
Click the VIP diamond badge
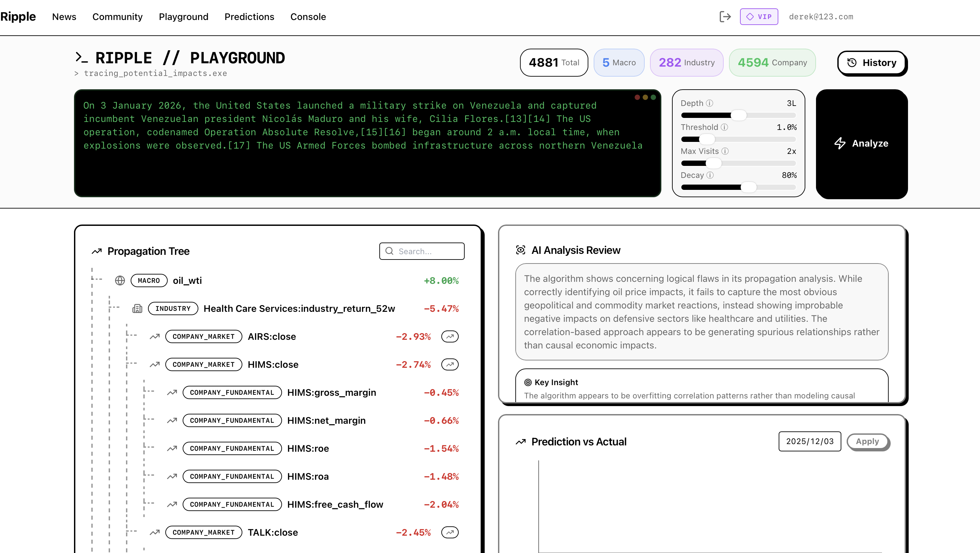click(x=759, y=17)
